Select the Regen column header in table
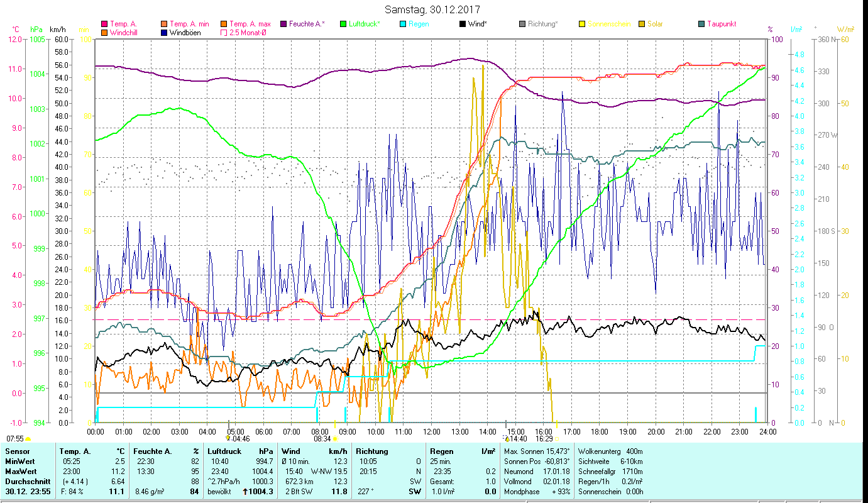 [441, 451]
